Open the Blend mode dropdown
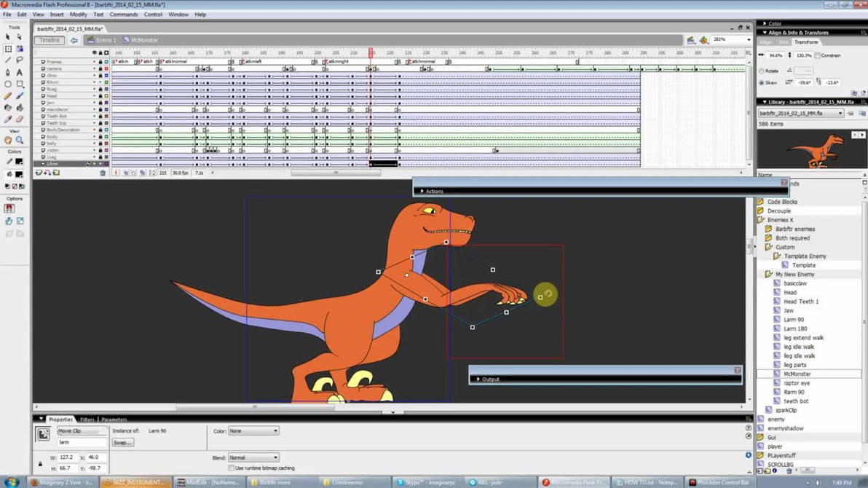The image size is (868, 488). coord(253,458)
